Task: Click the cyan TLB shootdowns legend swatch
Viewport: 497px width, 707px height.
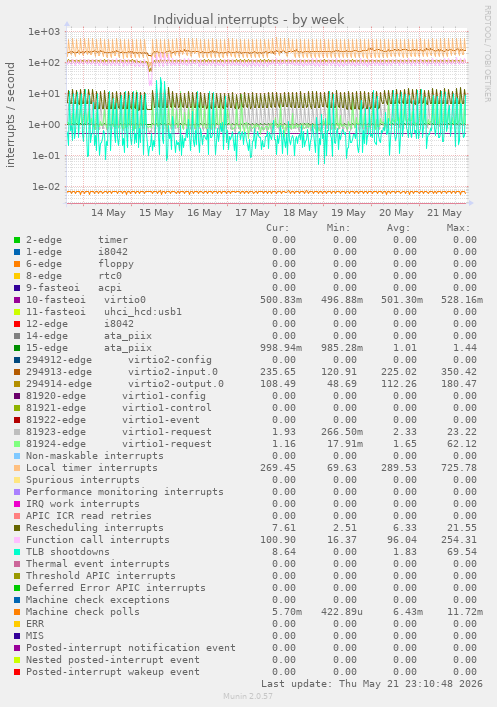Action: [17, 552]
